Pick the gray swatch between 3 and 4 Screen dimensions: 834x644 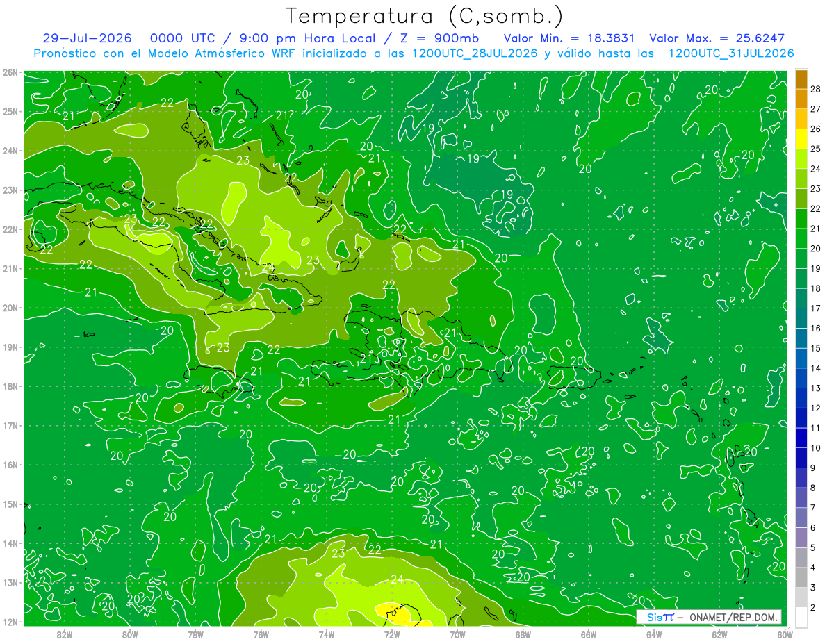pyautogui.click(x=801, y=577)
